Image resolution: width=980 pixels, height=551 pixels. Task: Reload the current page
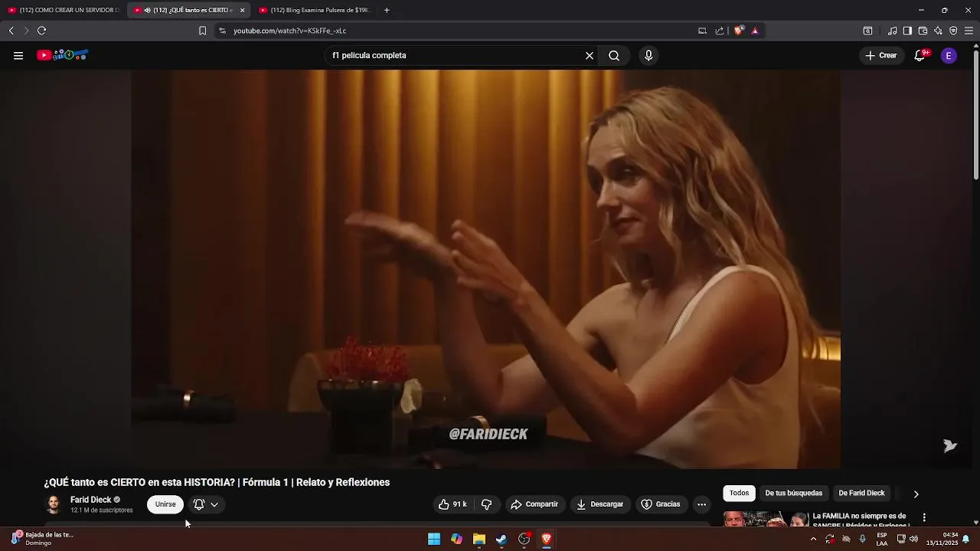[42, 31]
